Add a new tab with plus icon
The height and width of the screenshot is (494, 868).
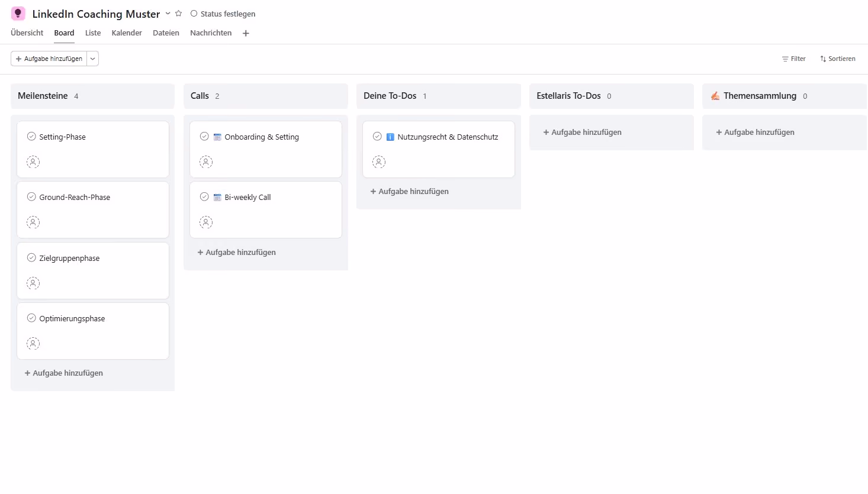click(246, 34)
